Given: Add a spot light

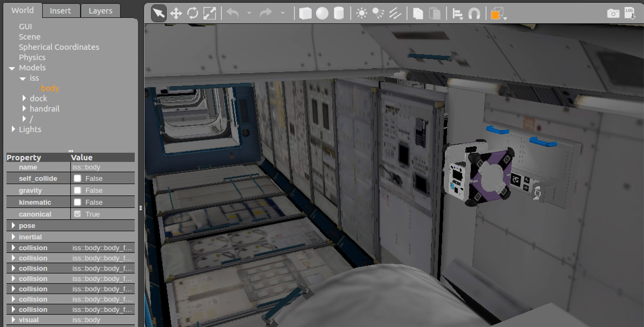Looking at the screenshot, I should [378, 13].
